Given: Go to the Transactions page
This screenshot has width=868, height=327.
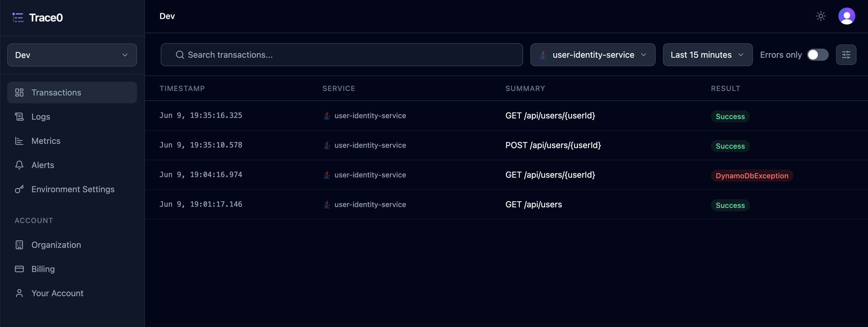Looking at the screenshot, I should pyautogui.click(x=72, y=92).
